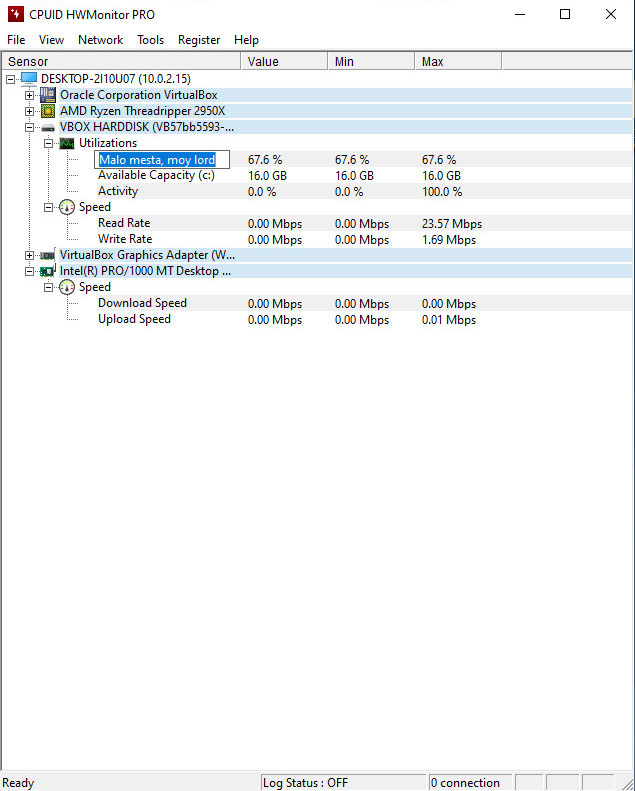Collapse the Utilizations subtree
The image size is (635, 791).
point(49,143)
